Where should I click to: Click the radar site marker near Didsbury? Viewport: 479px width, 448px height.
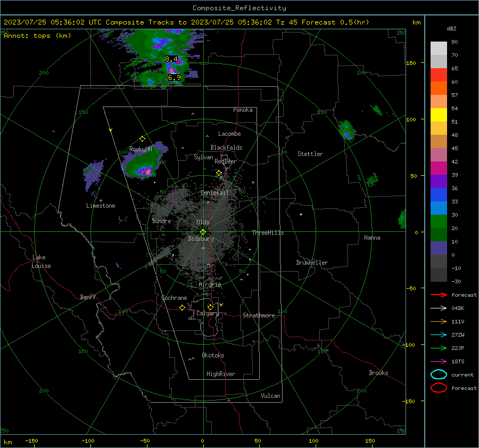pos(203,232)
